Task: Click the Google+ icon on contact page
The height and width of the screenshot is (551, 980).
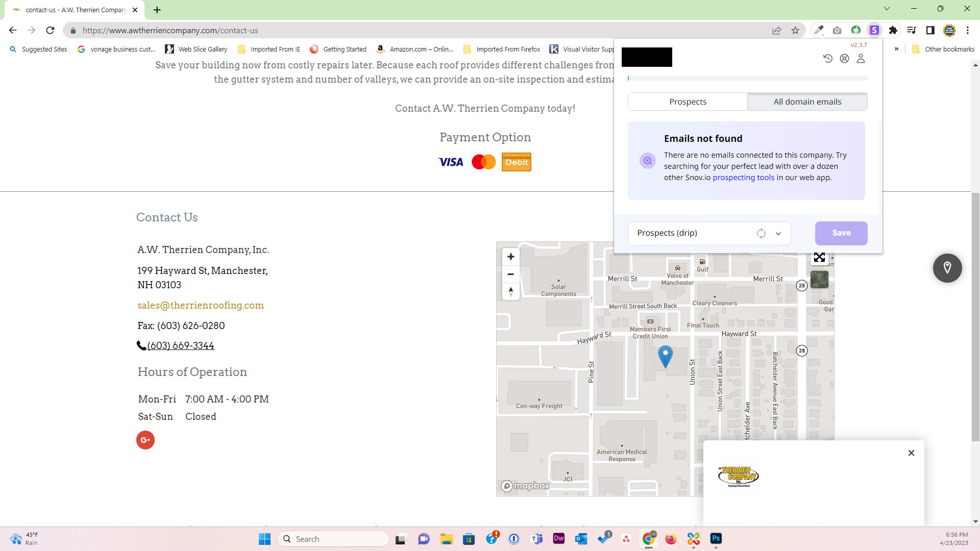Action: [x=145, y=439]
